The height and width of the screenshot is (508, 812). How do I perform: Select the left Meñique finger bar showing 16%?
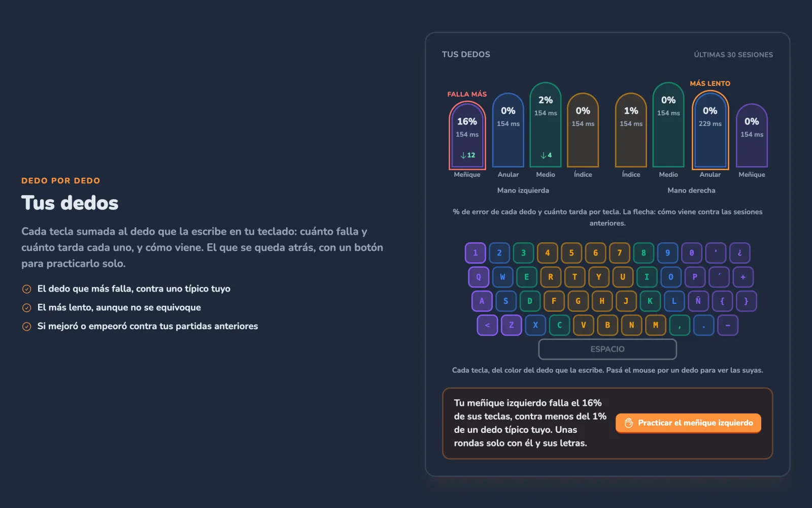point(467,135)
